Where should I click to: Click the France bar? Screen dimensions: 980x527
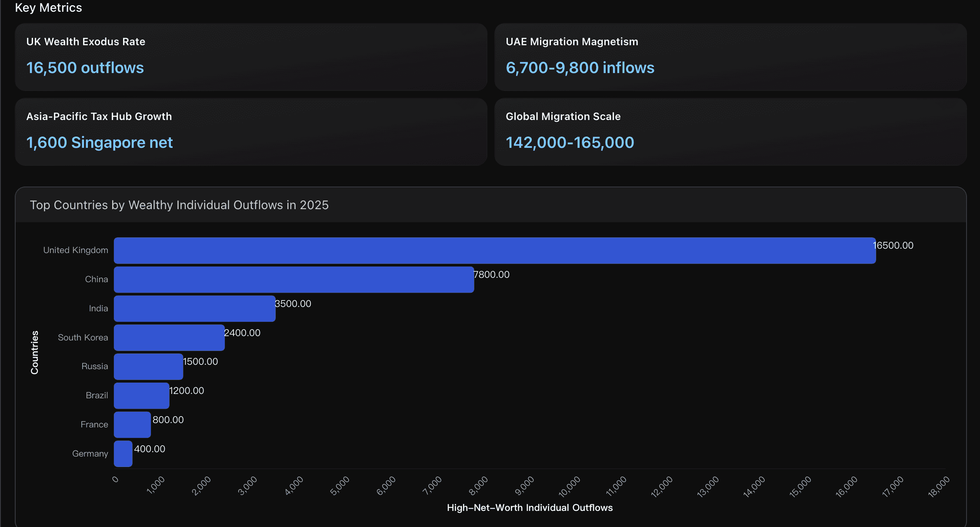point(132,425)
